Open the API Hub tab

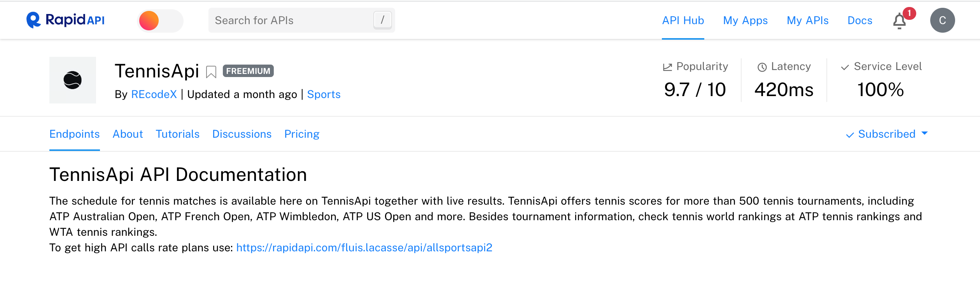pos(683,20)
